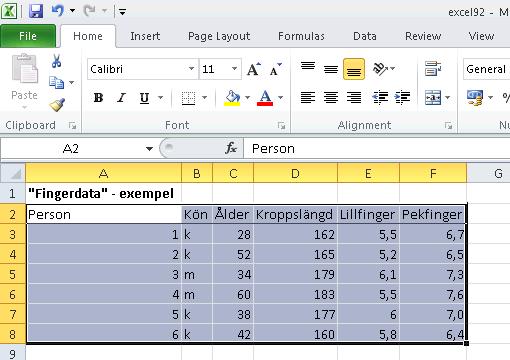Screen dimensions: 510x360
Task: Toggle Align Text Left
Action: tap(308, 98)
